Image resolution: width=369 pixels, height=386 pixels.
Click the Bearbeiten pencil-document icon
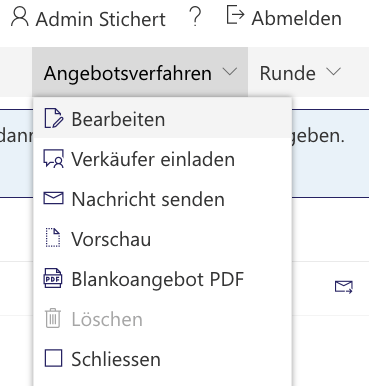(x=53, y=119)
